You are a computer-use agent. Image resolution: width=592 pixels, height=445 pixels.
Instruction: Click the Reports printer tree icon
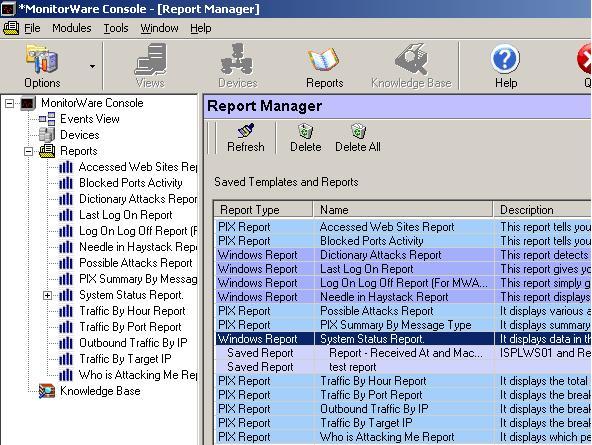click(47, 151)
